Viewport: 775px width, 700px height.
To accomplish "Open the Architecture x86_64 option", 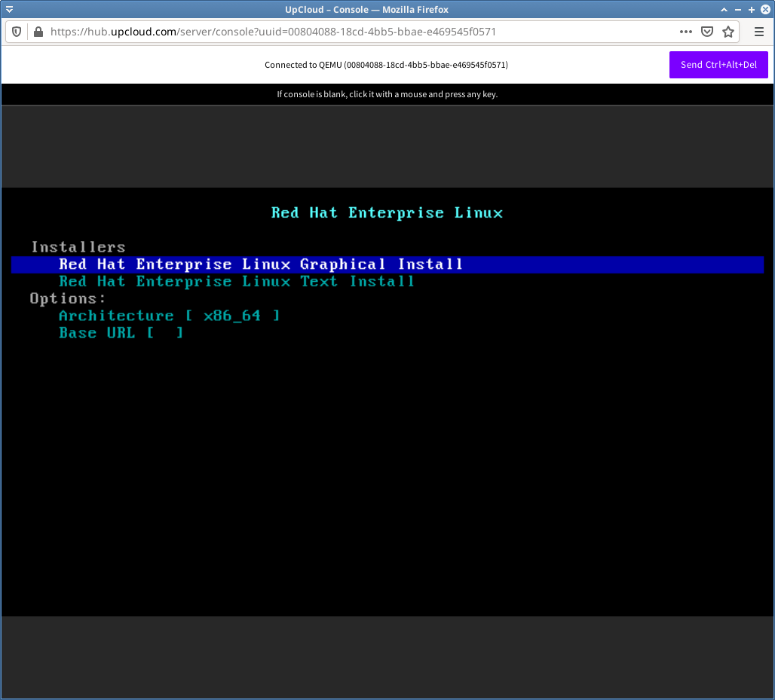I will (x=170, y=315).
